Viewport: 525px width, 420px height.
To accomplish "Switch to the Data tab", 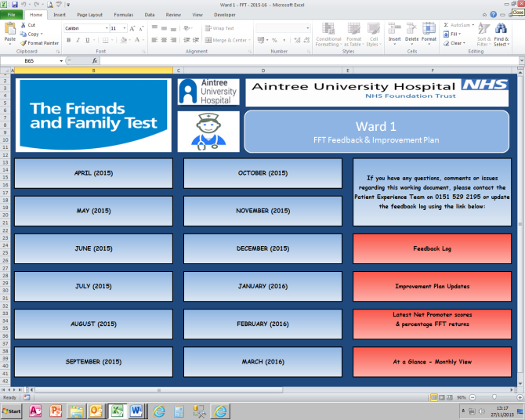I will point(150,15).
